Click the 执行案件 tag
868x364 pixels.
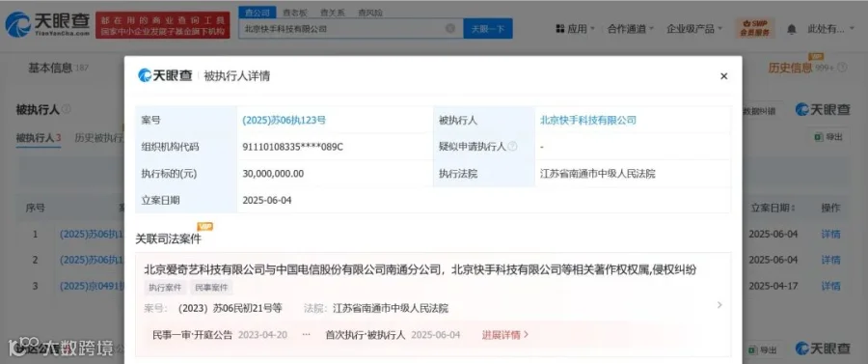pos(165,288)
